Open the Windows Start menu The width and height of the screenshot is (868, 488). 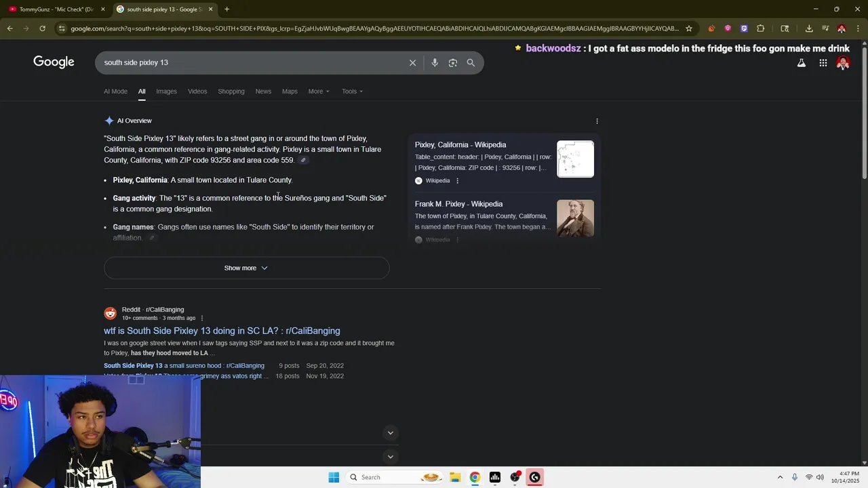pos(334,477)
